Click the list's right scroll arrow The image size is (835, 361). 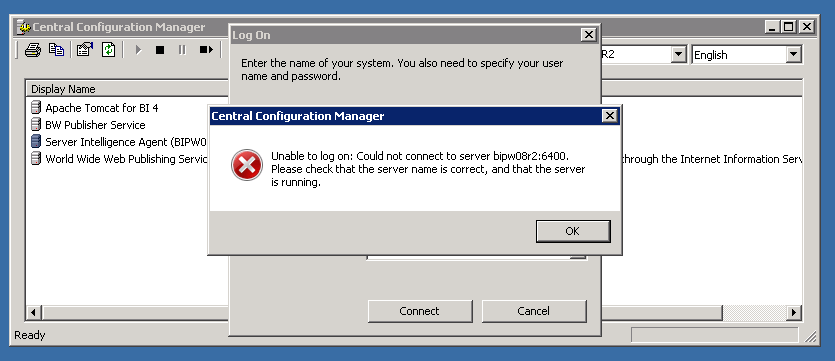point(794,313)
